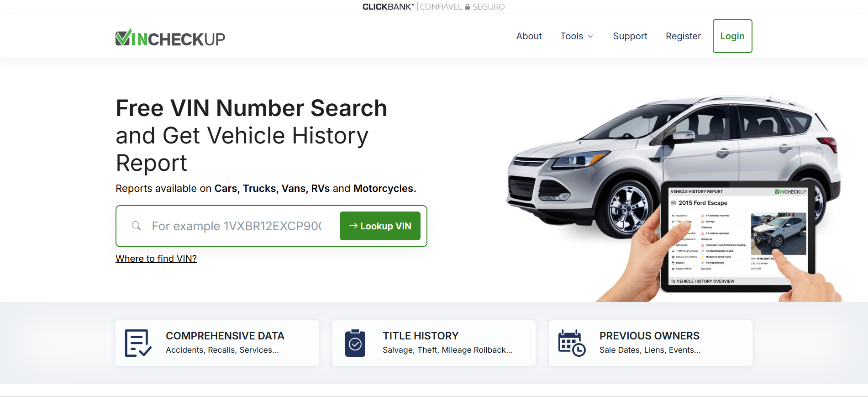The image size is (868, 397).
Task: Click the VinCheckUp logo
Action: point(170,37)
